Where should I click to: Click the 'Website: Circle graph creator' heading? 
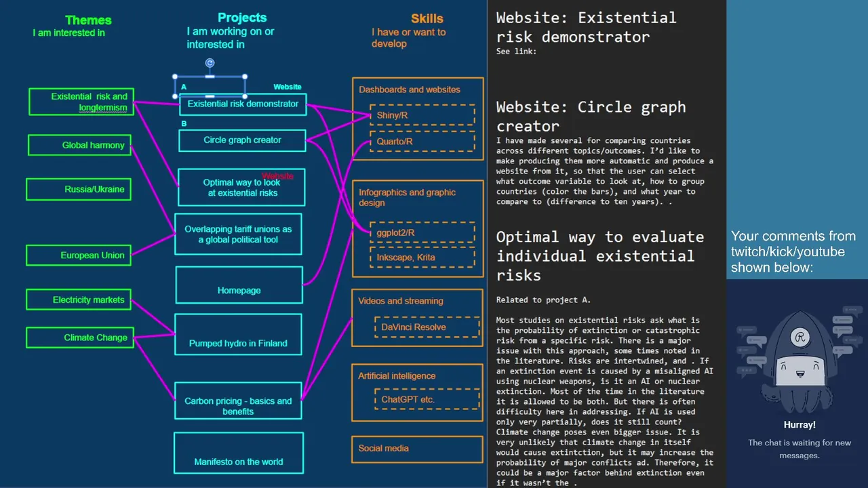(x=591, y=117)
